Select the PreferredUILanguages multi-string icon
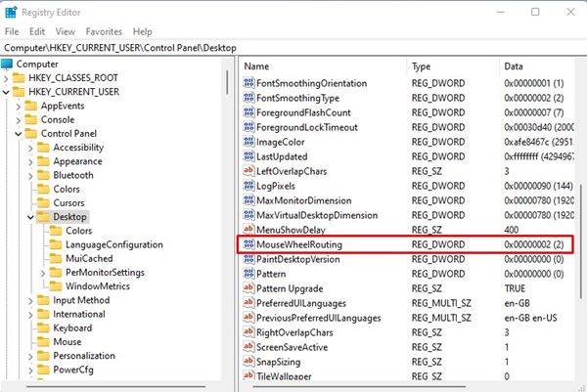The height and width of the screenshot is (392, 587). pyautogui.click(x=248, y=303)
